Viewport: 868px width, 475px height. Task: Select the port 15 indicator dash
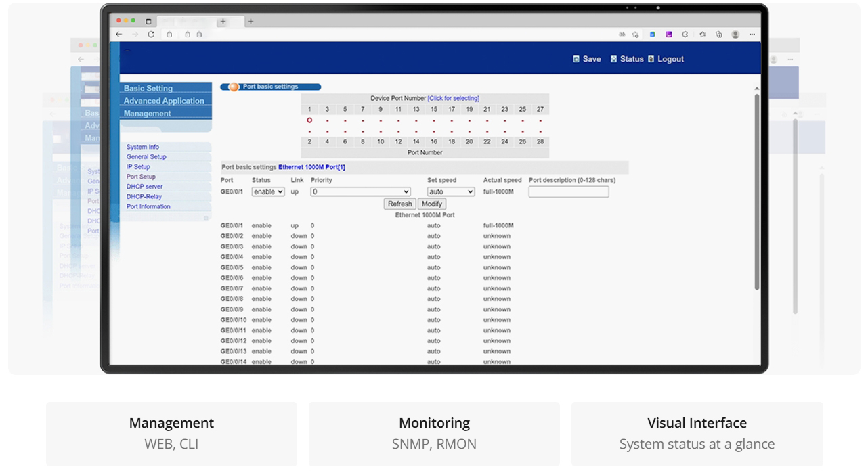coord(434,121)
